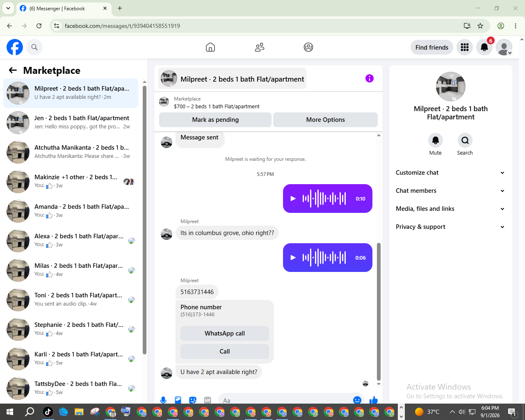The image size is (525, 420).
Task: Click the microphone voice clip icon
Action: tap(163, 400)
